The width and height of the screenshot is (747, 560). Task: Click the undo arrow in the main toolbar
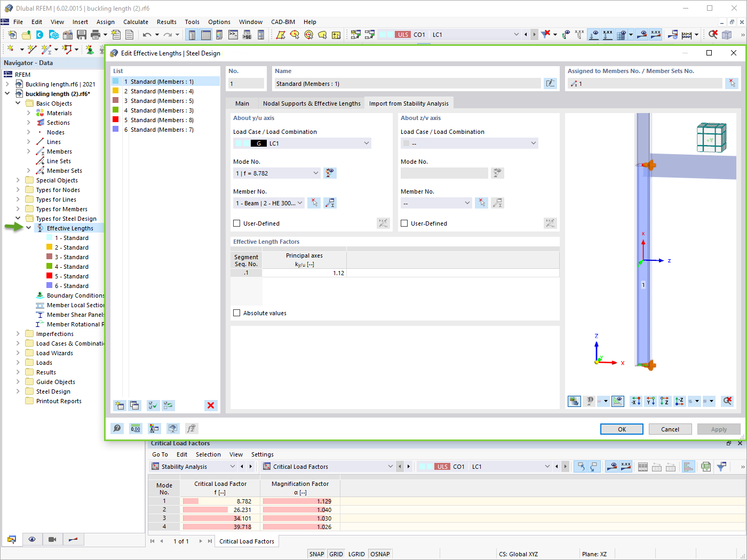tap(147, 35)
